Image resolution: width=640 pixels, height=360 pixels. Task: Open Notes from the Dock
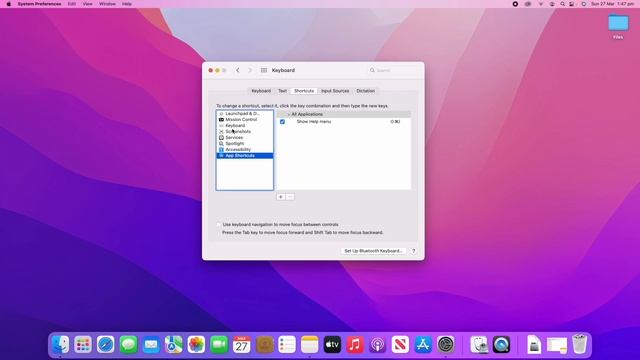tap(309, 345)
